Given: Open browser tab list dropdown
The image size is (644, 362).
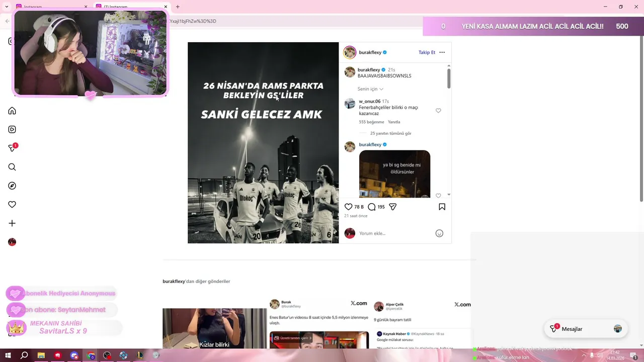Looking at the screenshot, I should pyautogui.click(x=7, y=7).
